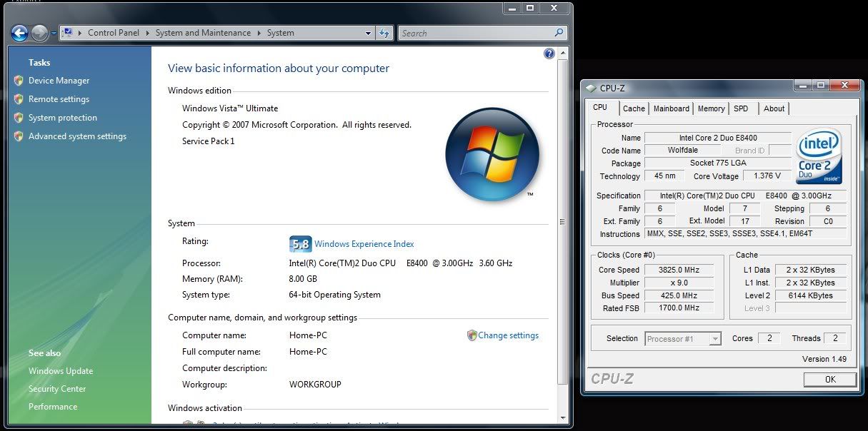Viewport: 868px width, 431px height.
Task: Click the CPU-Z title bar icon
Action: [x=590, y=88]
